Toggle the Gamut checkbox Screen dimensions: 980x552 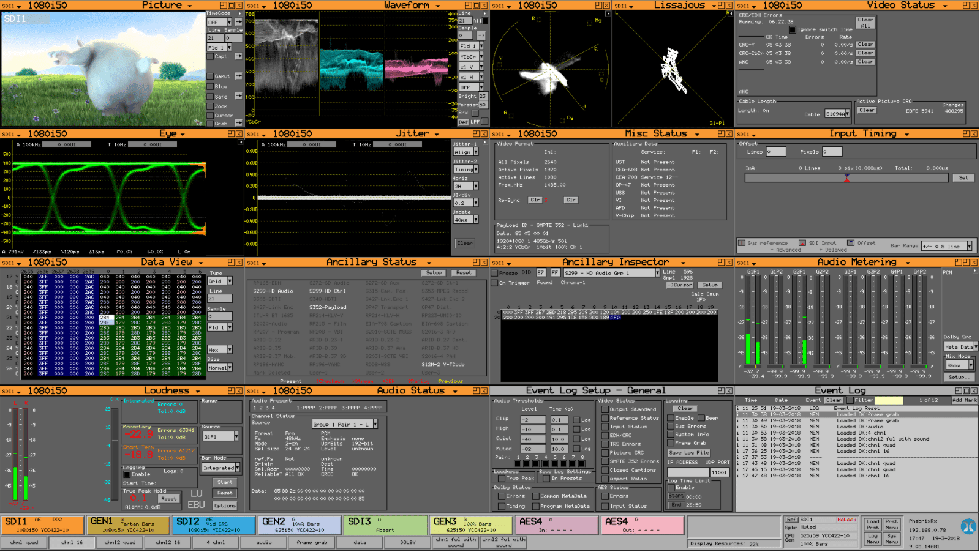pyautogui.click(x=210, y=76)
